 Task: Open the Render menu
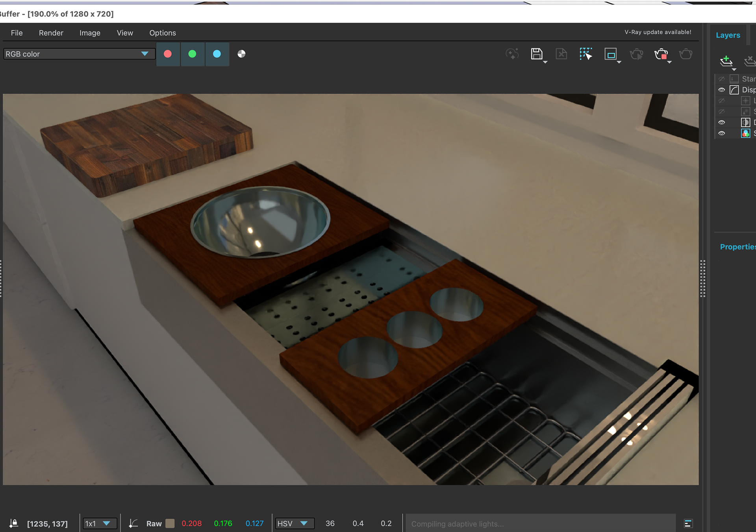(x=51, y=33)
